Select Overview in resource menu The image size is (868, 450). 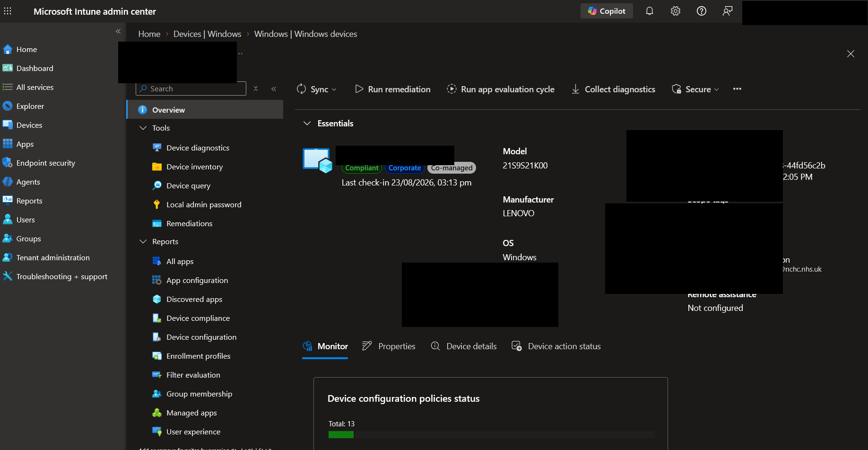(x=205, y=110)
